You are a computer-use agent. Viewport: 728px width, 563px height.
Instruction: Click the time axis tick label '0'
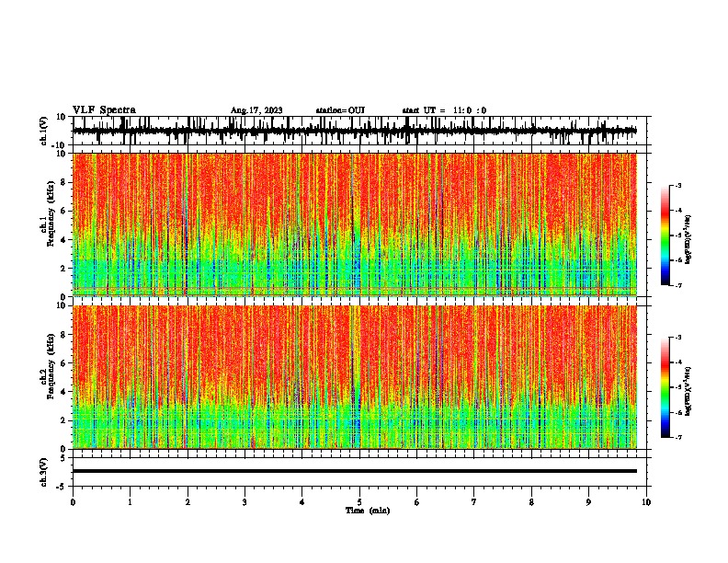(x=73, y=502)
